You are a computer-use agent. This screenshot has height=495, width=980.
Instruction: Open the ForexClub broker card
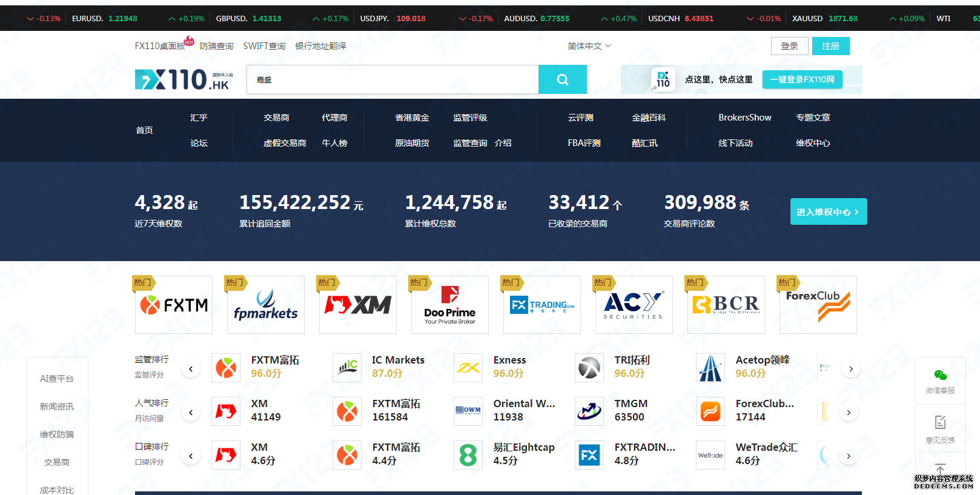click(x=818, y=305)
